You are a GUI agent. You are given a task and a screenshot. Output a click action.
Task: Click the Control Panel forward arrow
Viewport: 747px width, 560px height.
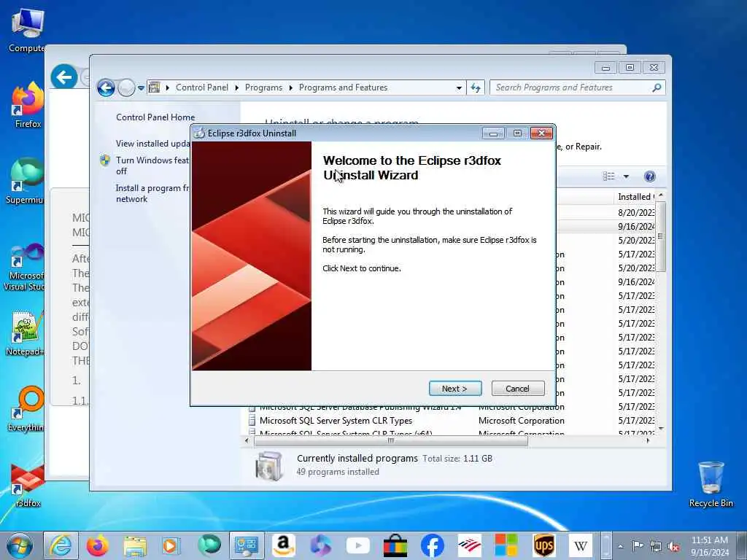[126, 87]
